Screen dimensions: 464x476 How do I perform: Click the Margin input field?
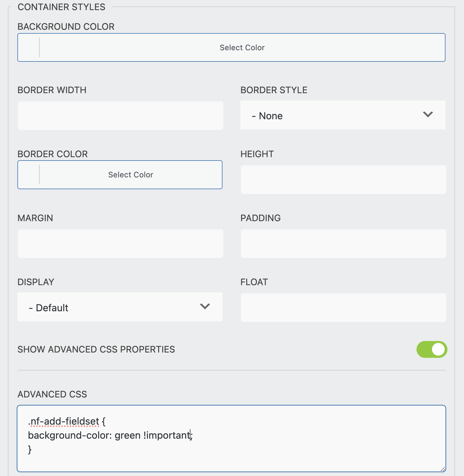[120, 243]
